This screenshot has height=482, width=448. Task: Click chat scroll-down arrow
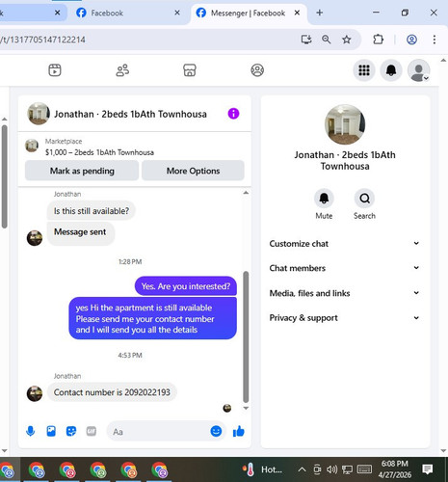246,408
